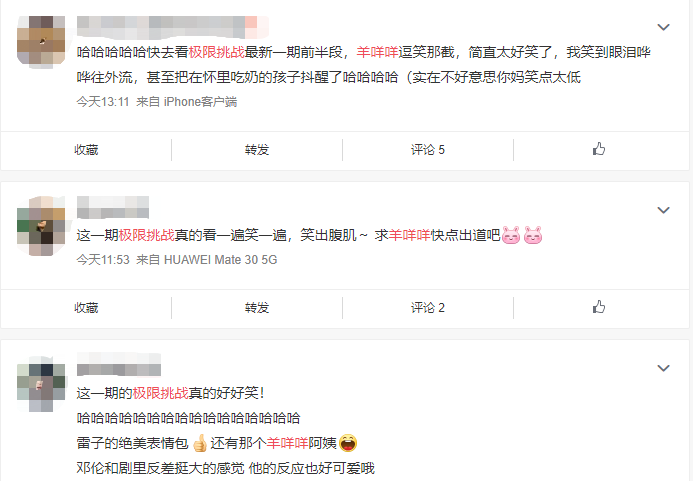Open the 羊咩咩 keyword link in first post
Image resolution: width=693 pixels, height=481 pixels.
[x=377, y=52]
